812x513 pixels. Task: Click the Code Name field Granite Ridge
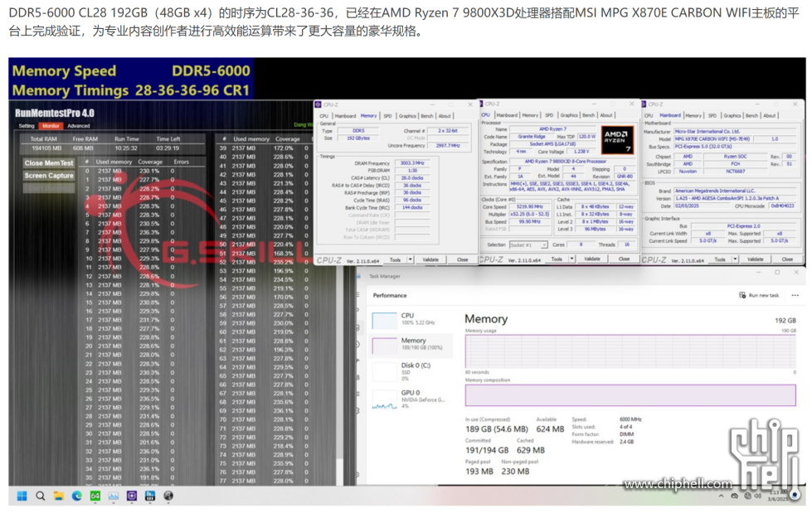[x=532, y=137]
